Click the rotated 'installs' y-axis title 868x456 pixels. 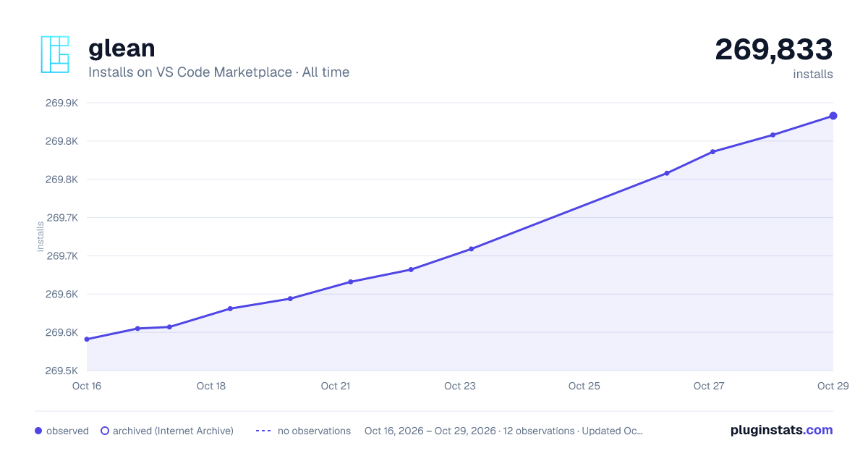tap(41, 237)
